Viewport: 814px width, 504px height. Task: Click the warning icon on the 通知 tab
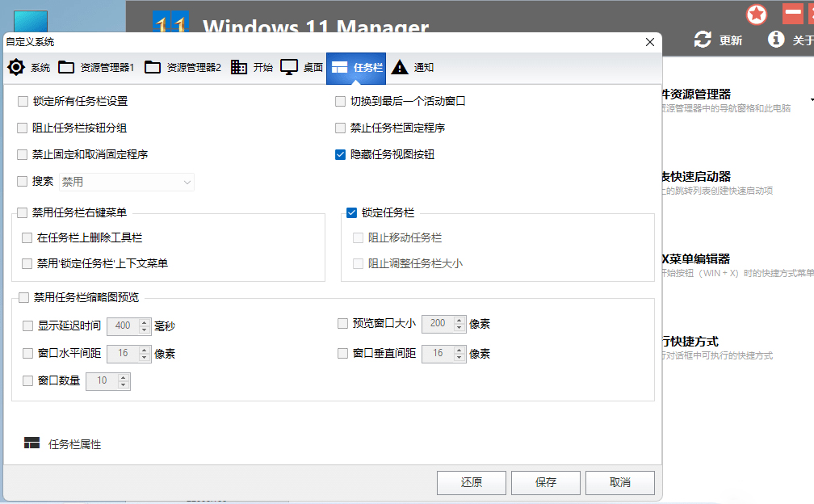400,68
